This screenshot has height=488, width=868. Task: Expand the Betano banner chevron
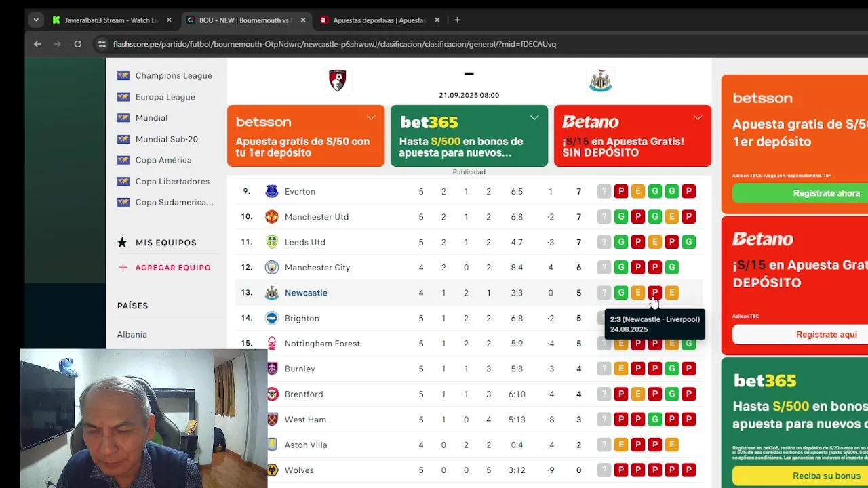698,118
